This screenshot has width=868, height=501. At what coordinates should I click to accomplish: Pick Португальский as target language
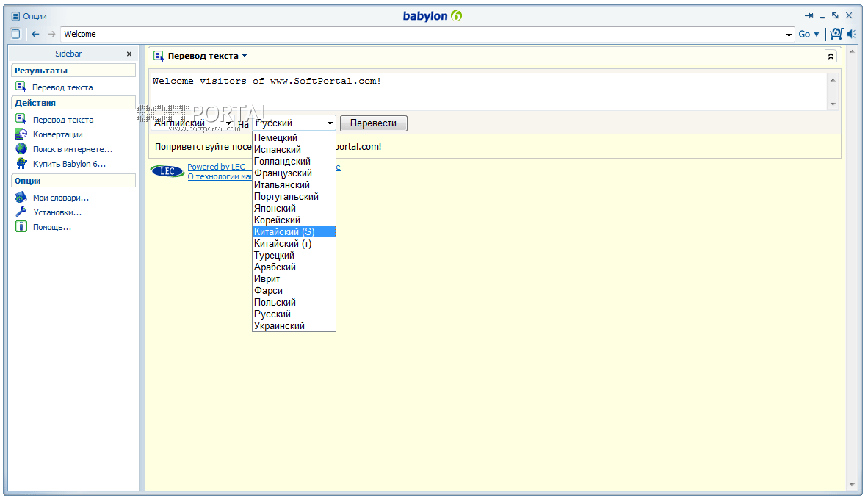point(294,197)
